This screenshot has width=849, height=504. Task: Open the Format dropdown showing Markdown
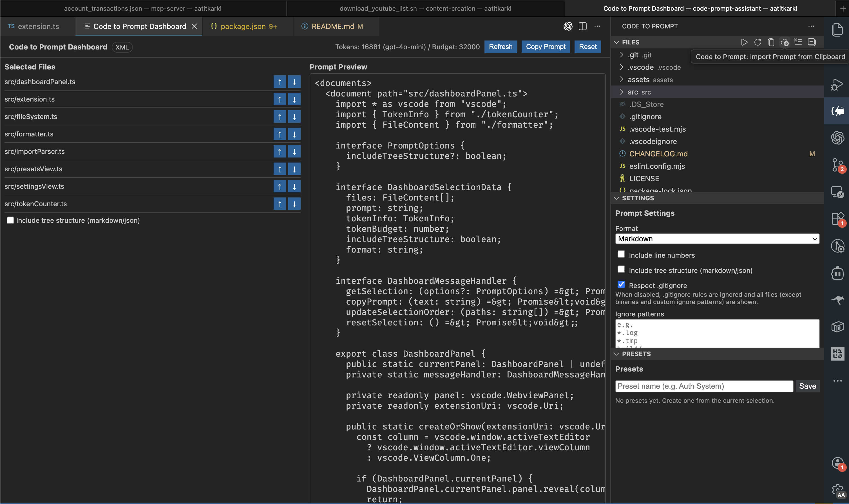(x=717, y=239)
